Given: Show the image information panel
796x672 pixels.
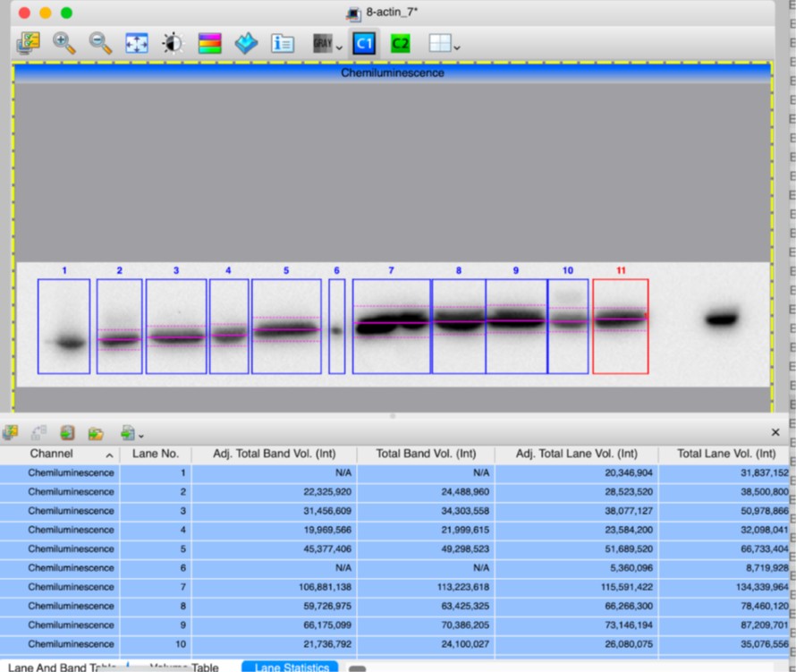Looking at the screenshot, I should pos(283,43).
